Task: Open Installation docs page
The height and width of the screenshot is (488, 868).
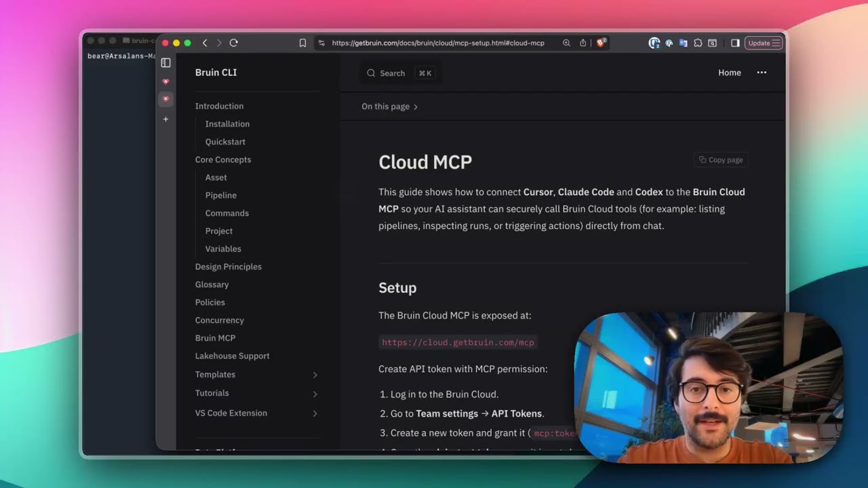Action: [x=227, y=124]
